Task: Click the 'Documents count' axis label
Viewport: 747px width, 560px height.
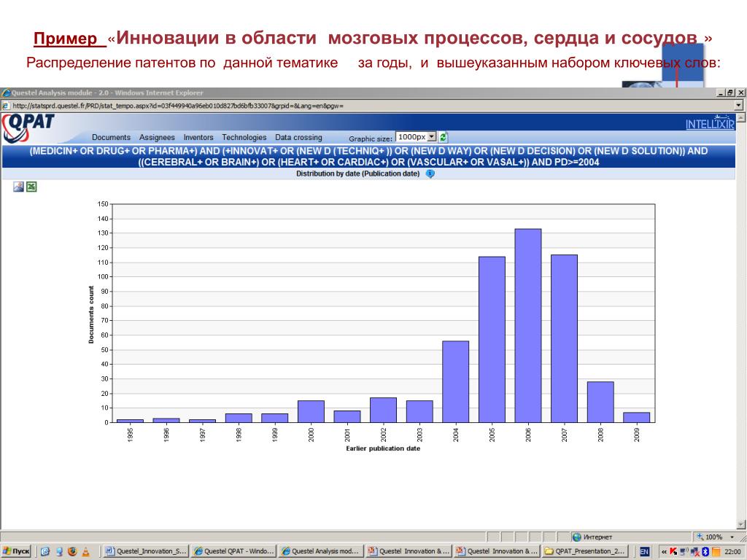Action: click(91, 315)
